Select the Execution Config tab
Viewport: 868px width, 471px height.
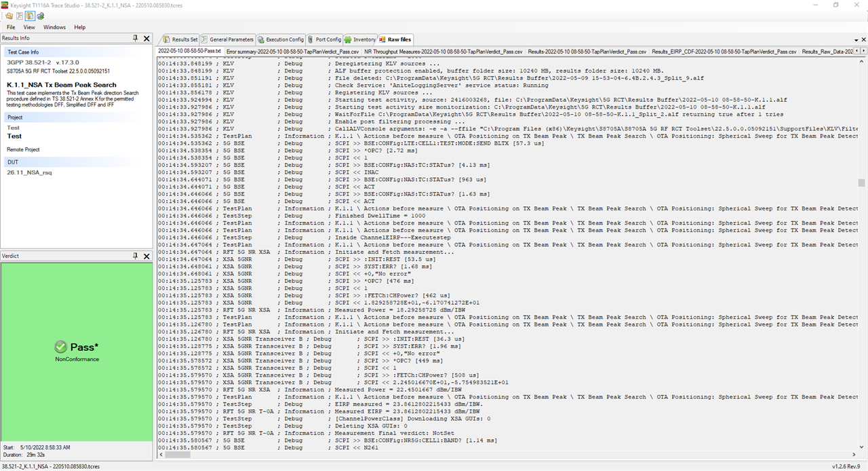click(x=281, y=39)
